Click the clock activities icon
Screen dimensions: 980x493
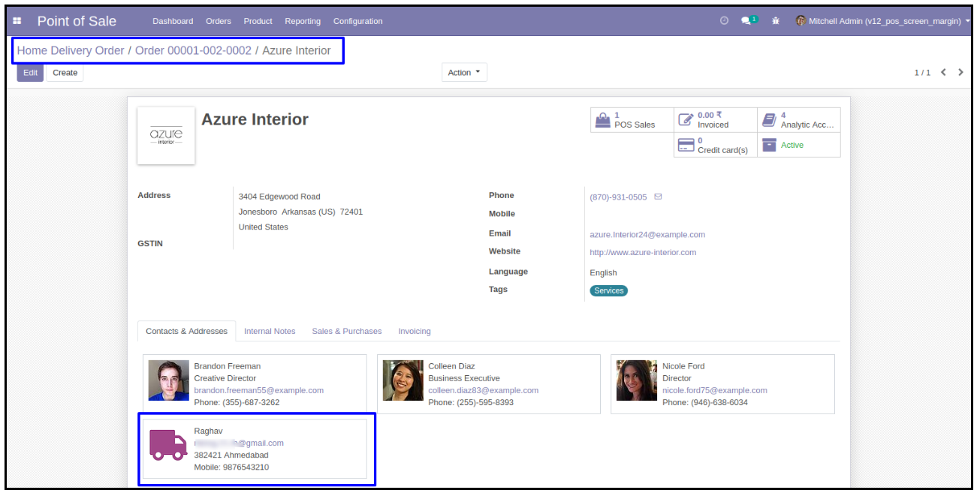[724, 21]
